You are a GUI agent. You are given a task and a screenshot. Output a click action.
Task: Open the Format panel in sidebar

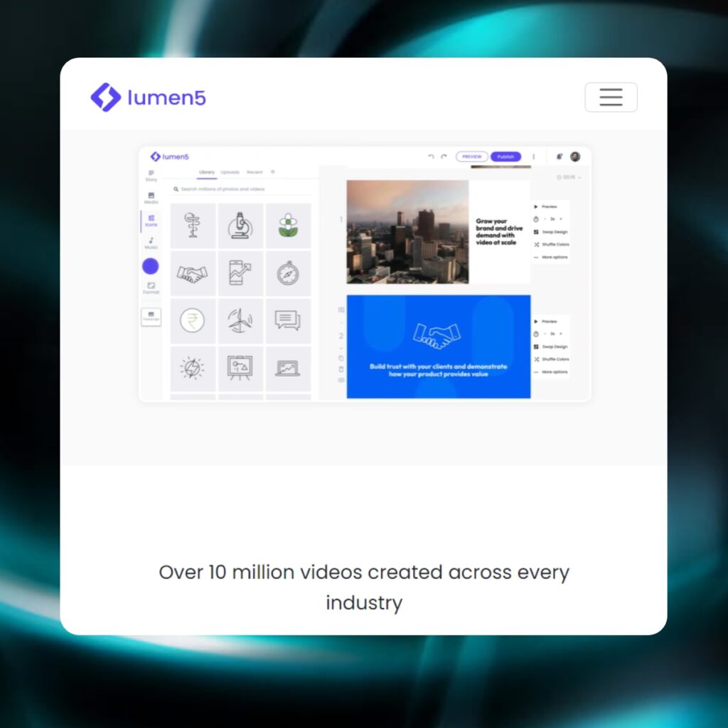[x=151, y=289]
